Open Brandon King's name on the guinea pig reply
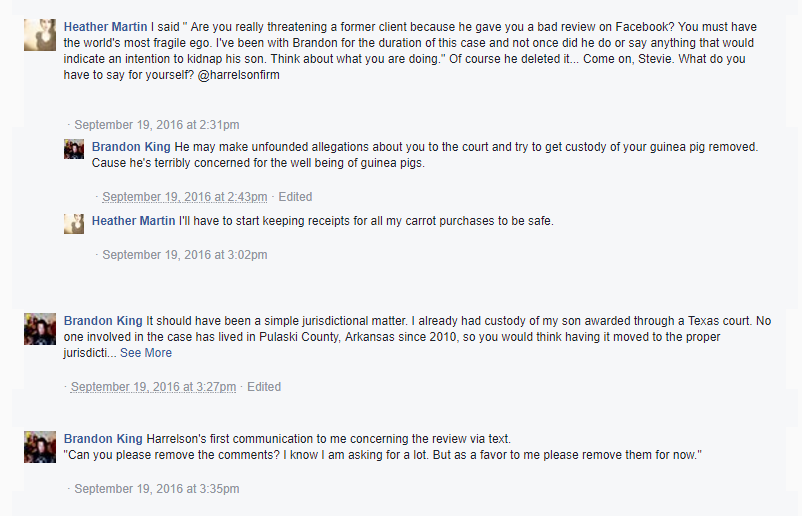The image size is (802, 516). pyautogui.click(x=130, y=147)
